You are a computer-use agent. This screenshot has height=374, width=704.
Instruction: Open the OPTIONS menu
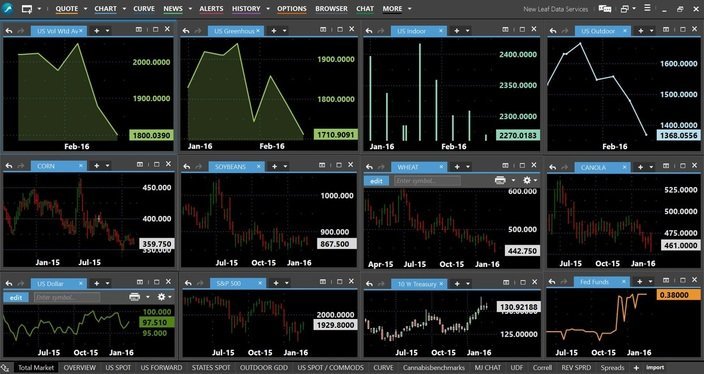coord(292,9)
